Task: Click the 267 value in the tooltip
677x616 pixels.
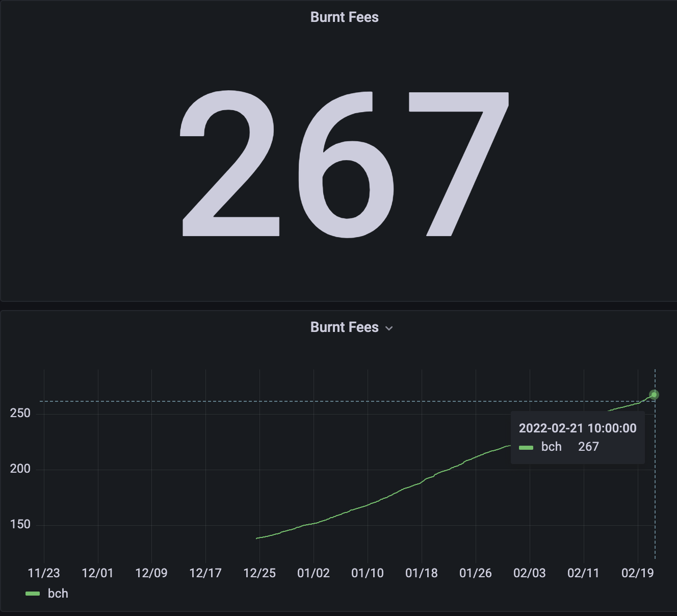Action: click(x=588, y=447)
